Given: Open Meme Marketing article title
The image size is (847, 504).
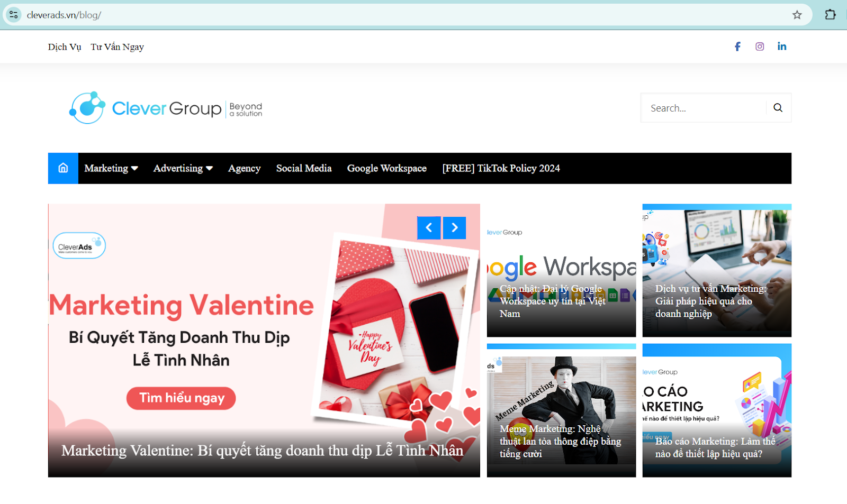Looking at the screenshot, I should pyautogui.click(x=560, y=442).
